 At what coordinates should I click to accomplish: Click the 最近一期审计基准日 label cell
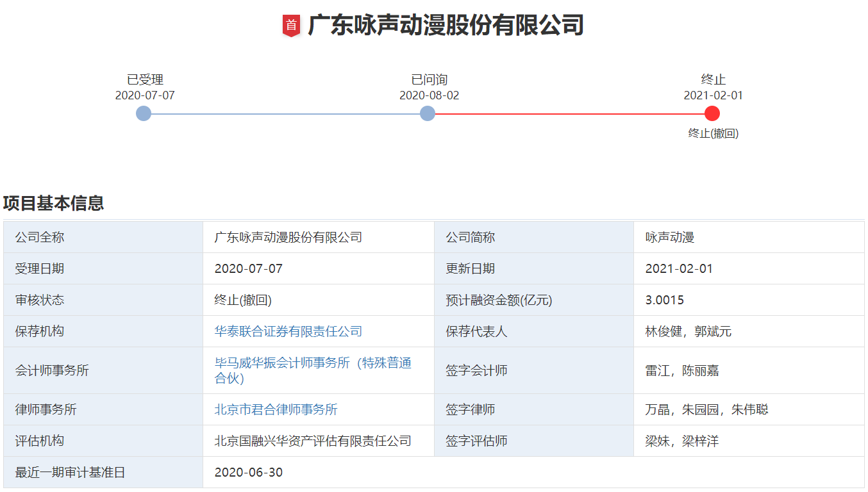(103, 472)
